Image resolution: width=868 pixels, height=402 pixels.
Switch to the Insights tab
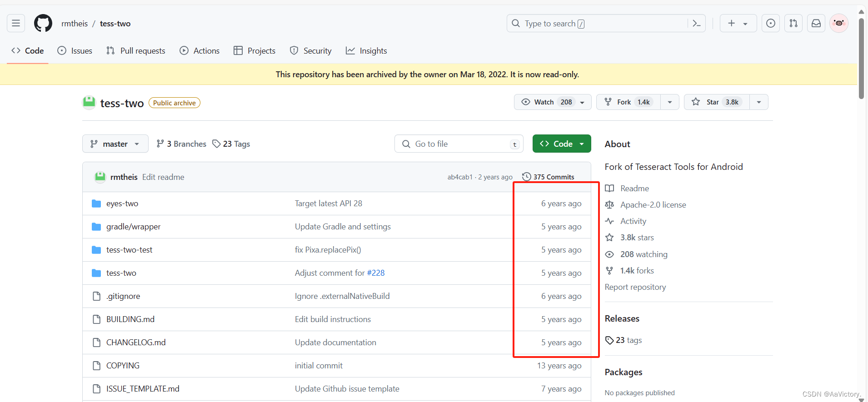click(x=367, y=51)
